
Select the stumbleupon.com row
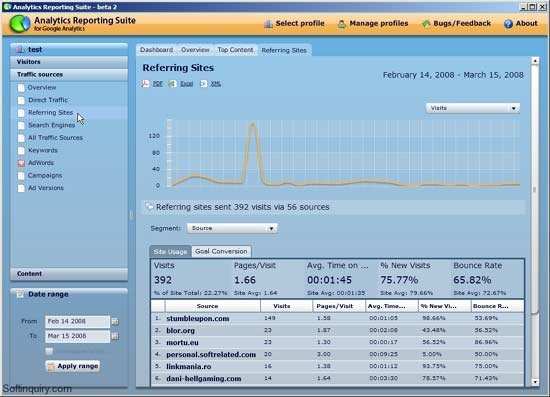coord(337,318)
